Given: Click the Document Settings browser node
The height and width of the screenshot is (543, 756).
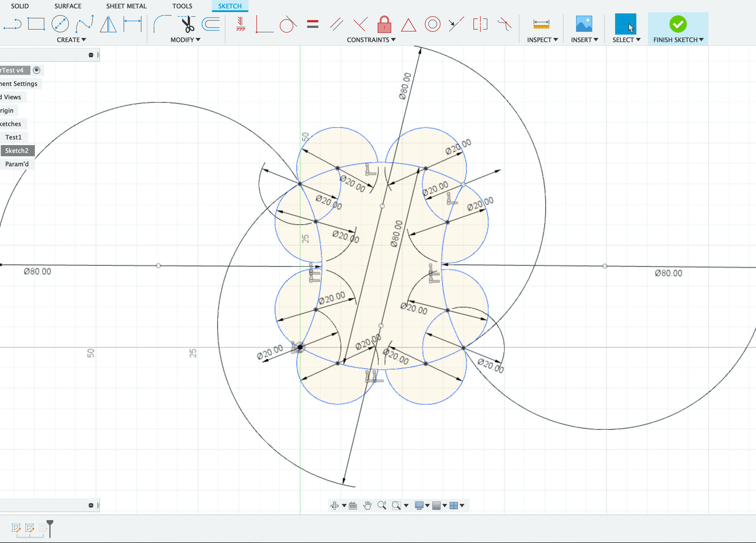Looking at the screenshot, I should click(x=19, y=84).
